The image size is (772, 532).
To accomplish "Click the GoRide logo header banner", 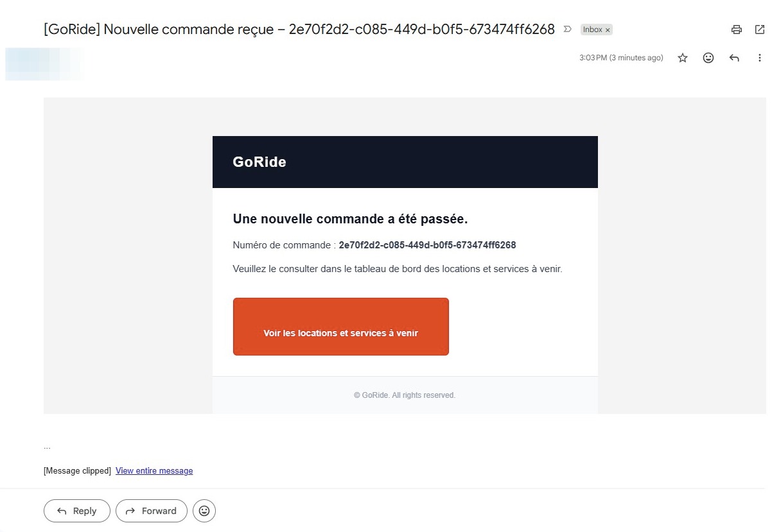I will tap(405, 162).
